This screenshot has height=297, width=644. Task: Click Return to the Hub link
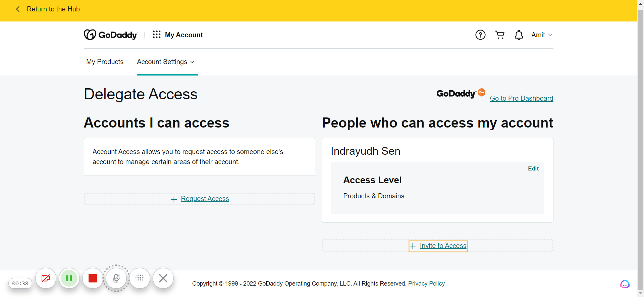click(x=53, y=9)
